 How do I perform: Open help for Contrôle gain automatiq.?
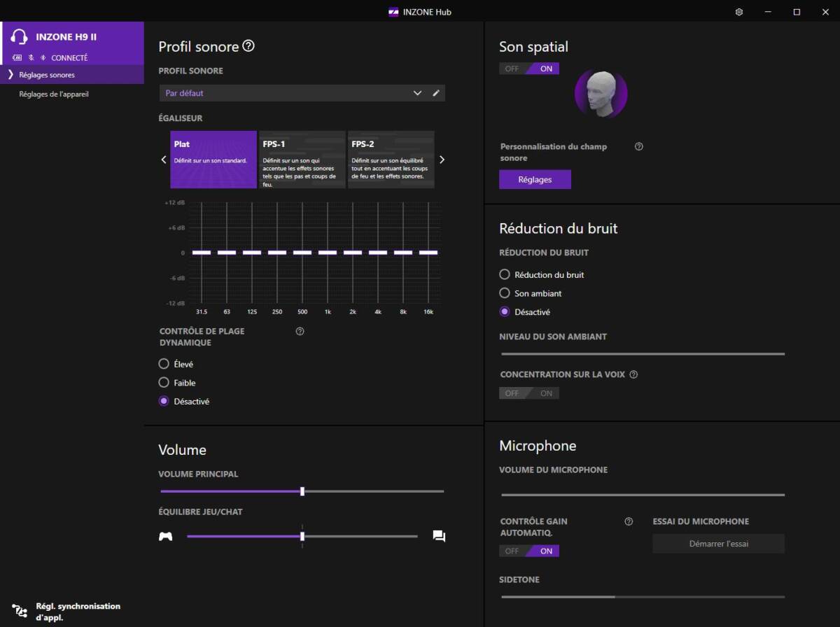(x=629, y=521)
